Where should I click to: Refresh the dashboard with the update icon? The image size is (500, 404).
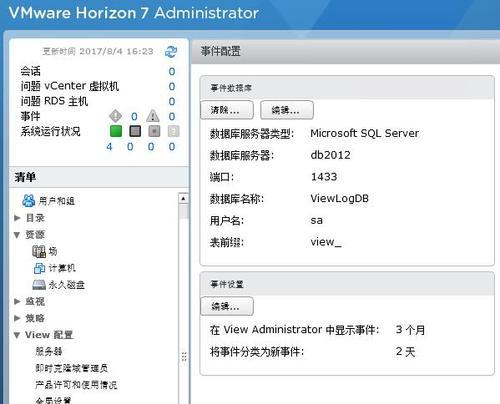[171, 52]
